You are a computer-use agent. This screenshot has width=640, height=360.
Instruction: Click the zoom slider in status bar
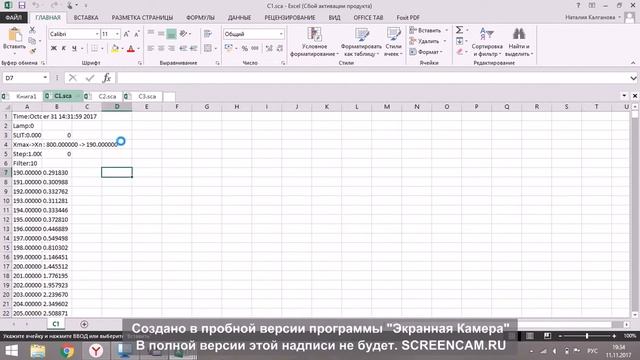click(x=587, y=336)
